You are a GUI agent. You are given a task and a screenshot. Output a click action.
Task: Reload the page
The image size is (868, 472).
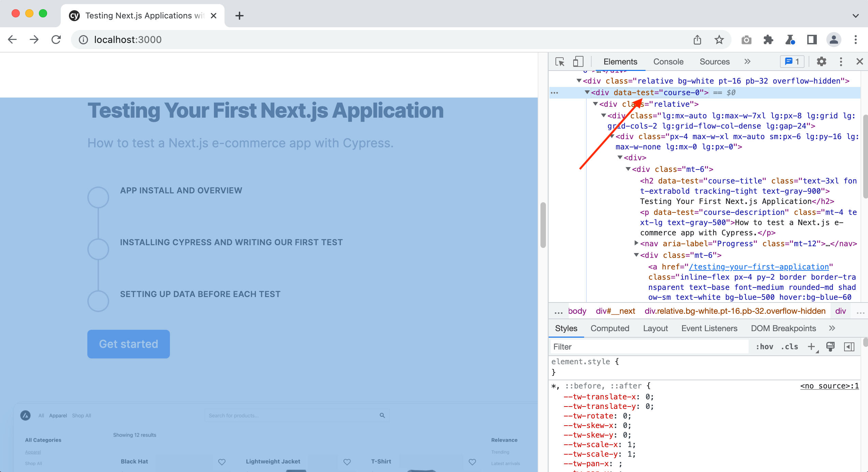pyautogui.click(x=56, y=40)
